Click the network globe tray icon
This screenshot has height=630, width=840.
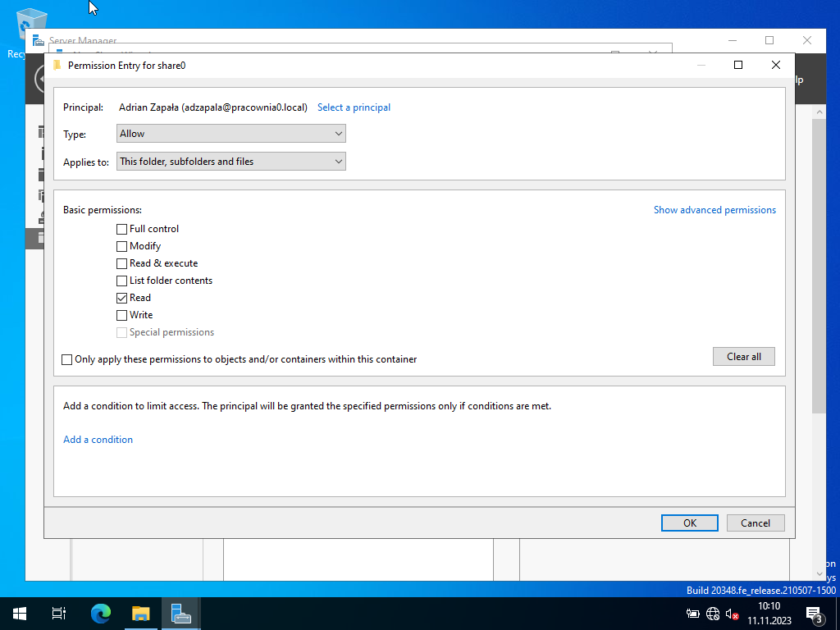point(712,614)
